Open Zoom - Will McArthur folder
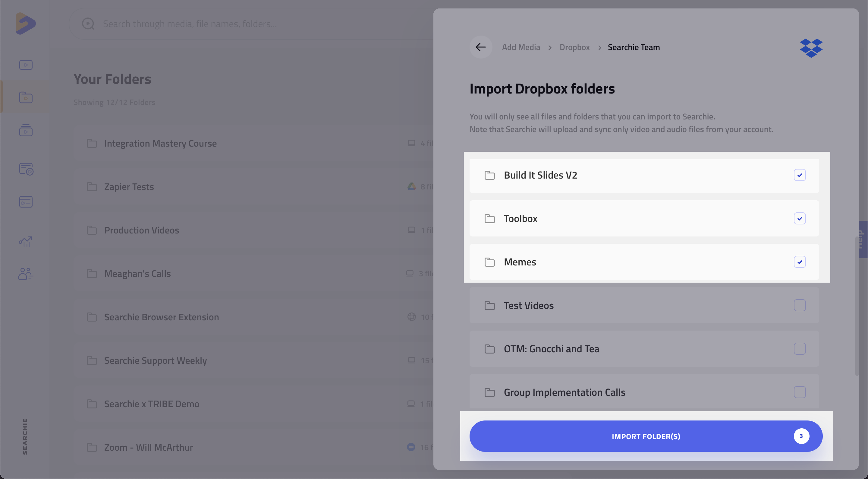Viewport: 868px width, 479px height. click(x=253, y=447)
